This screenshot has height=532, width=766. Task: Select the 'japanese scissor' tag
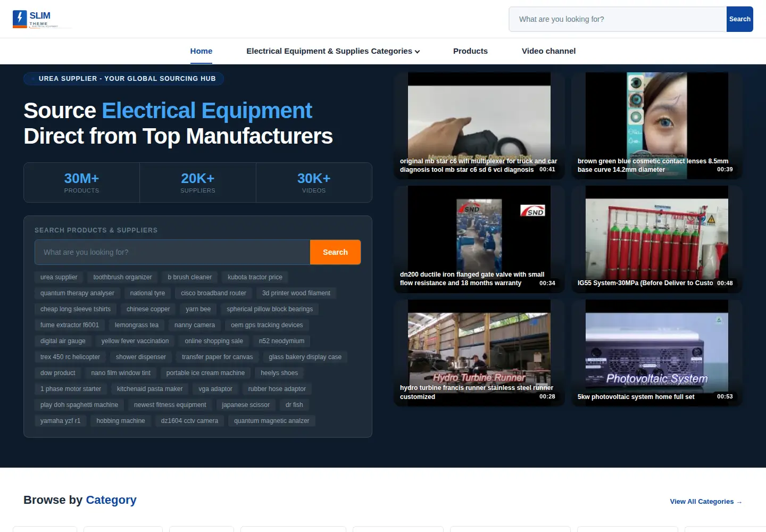pos(246,405)
